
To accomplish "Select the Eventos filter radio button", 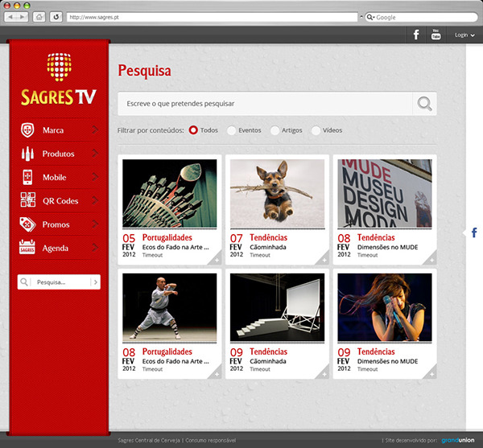I will tap(231, 130).
